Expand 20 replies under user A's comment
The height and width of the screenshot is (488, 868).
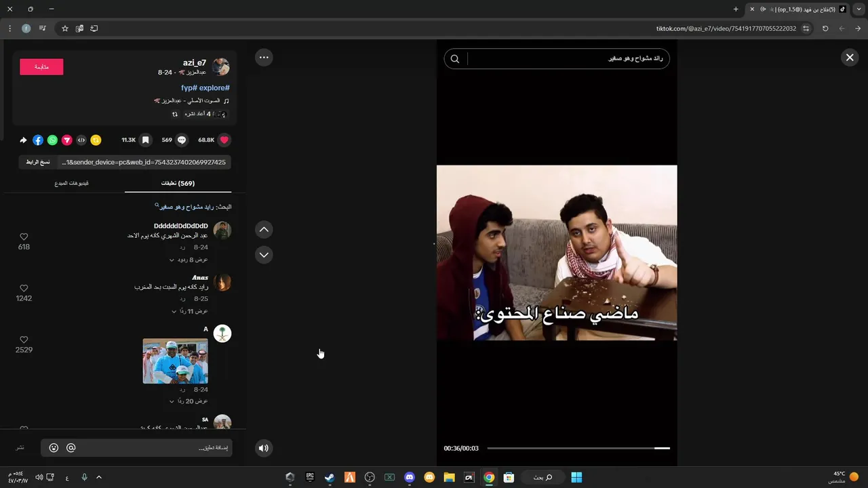tap(189, 401)
